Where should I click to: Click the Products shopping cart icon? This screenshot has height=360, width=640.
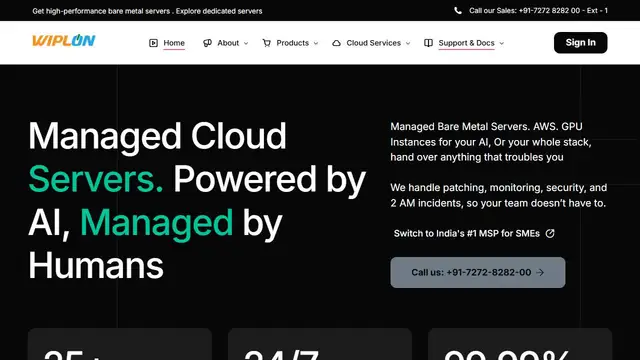coord(267,43)
